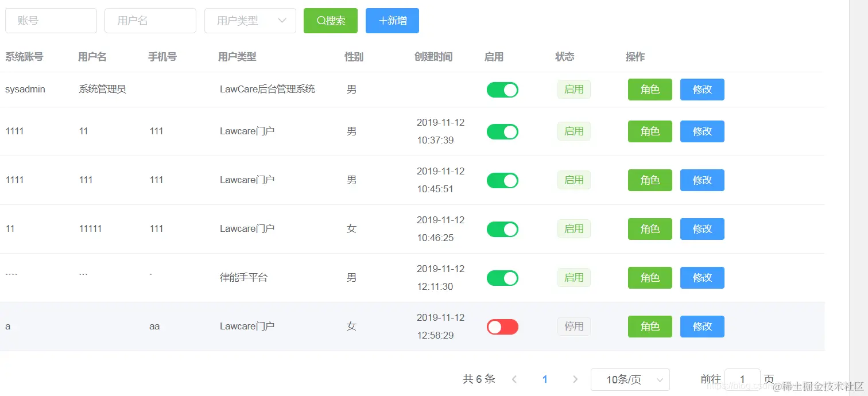Click 角色 button in the 10:46:25 row
The image size is (868, 396).
(650, 229)
